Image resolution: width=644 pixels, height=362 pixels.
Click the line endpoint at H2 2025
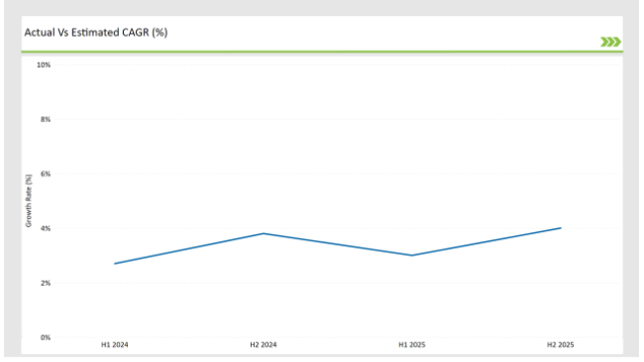560,228
